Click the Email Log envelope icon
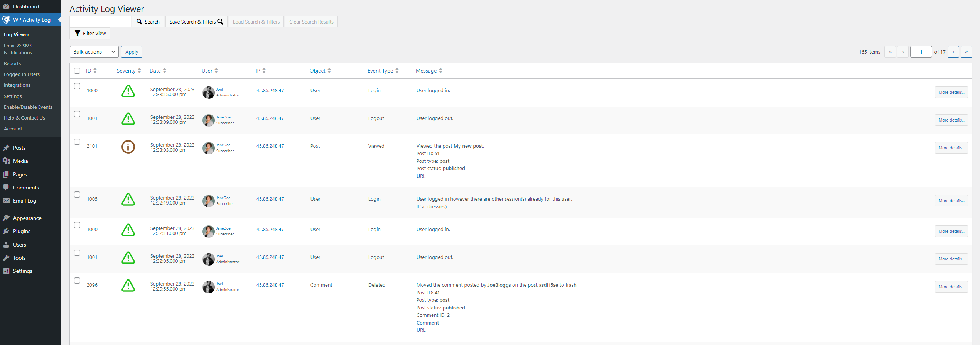Image resolution: width=980 pixels, height=345 pixels. (6, 201)
